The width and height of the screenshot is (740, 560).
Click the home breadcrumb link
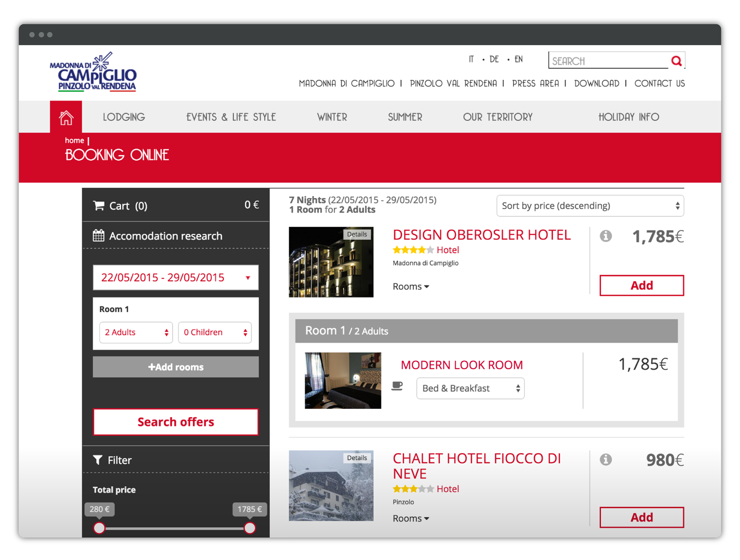[x=74, y=140]
